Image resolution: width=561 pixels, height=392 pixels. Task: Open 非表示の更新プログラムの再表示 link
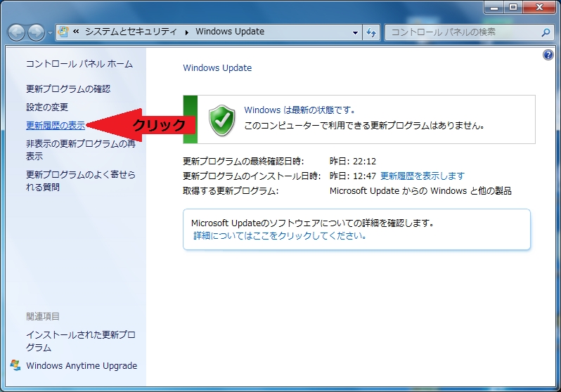pyautogui.click(x=81, y=150)
